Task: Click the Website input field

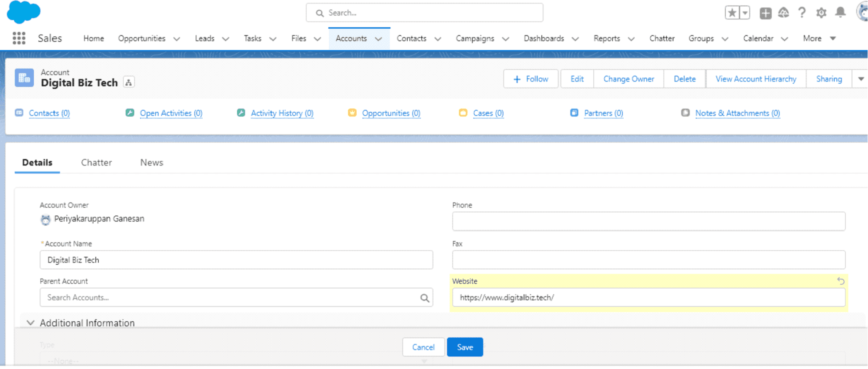Action: (x=649, y=298)
